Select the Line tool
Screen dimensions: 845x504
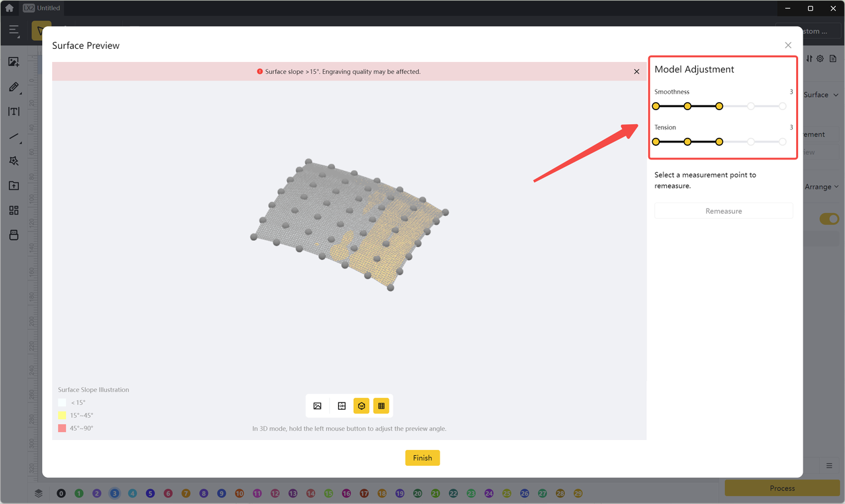point(14,137)
